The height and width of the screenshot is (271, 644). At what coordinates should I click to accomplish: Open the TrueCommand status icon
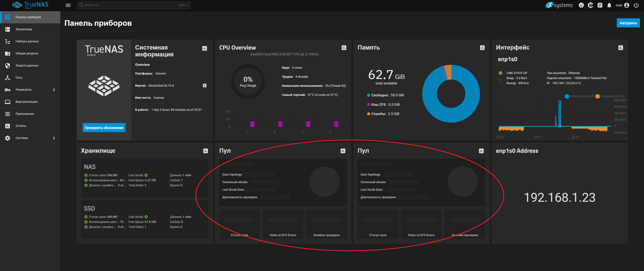click(590, 5)
